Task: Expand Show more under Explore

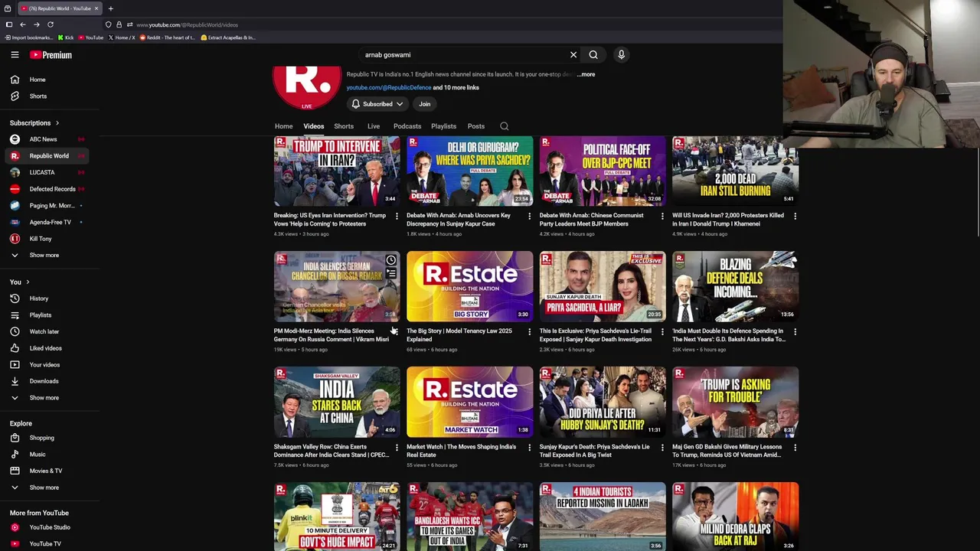Action: [44, 487]
